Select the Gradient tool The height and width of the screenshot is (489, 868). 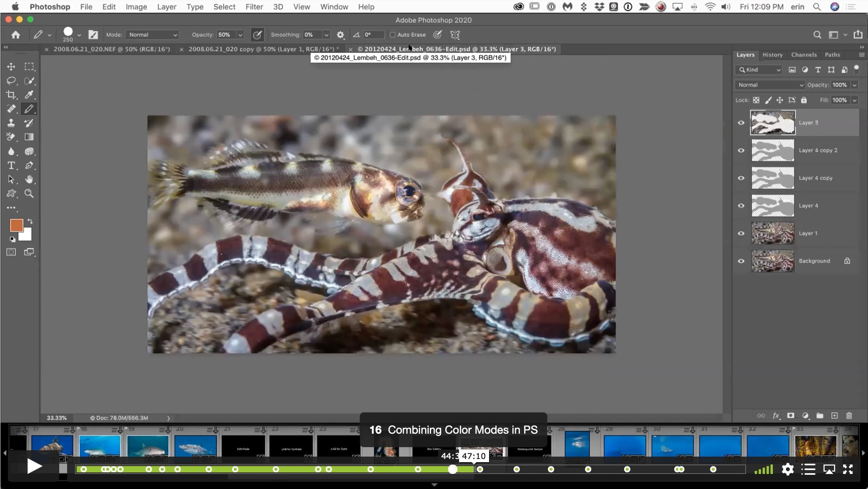pos(29,137)
